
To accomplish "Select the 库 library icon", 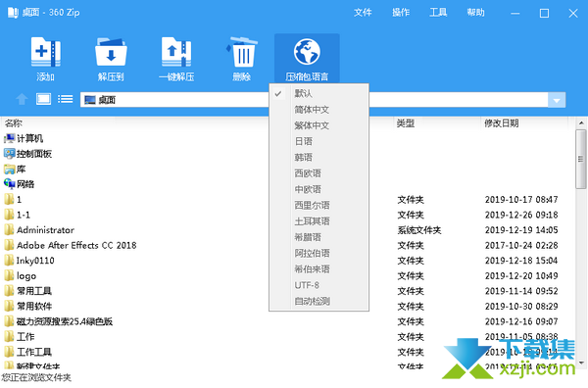I will (x=9, y=170).
